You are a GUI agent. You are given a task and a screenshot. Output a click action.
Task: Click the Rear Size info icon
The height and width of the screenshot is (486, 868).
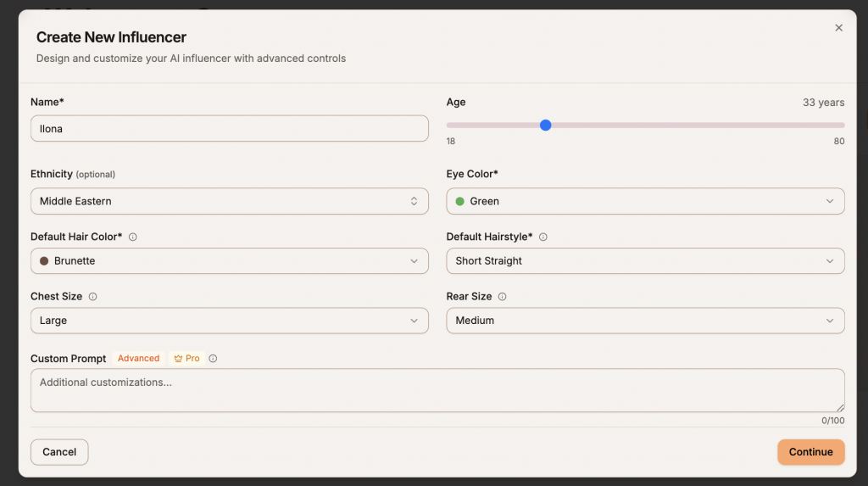tap(503, 297)
